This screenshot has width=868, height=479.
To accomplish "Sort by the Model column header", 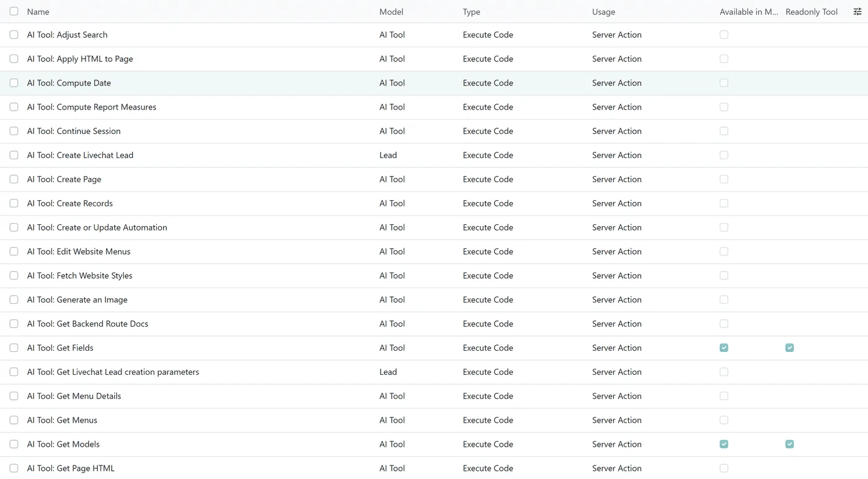I will [391, 12].
